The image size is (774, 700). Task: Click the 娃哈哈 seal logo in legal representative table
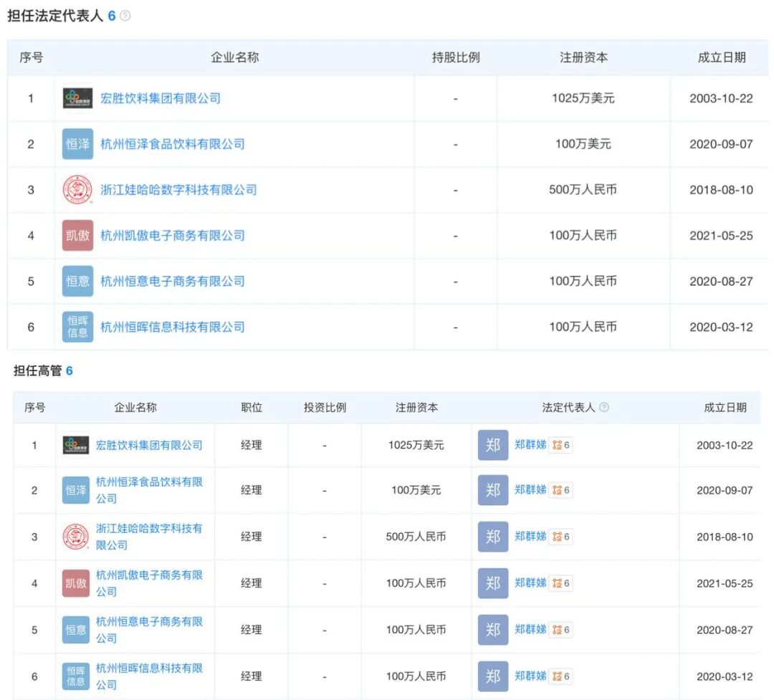pyautogui.click(x=77, y=190)
